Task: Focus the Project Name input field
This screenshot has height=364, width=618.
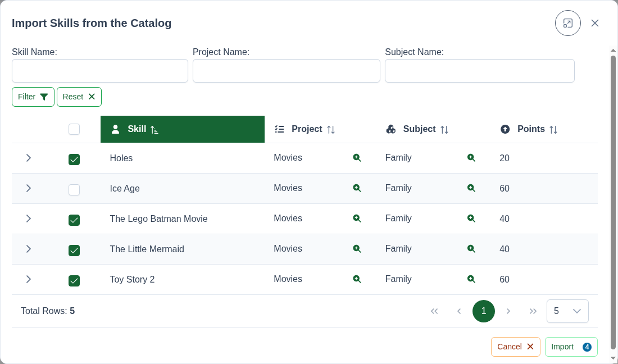Action: (287, 71)
